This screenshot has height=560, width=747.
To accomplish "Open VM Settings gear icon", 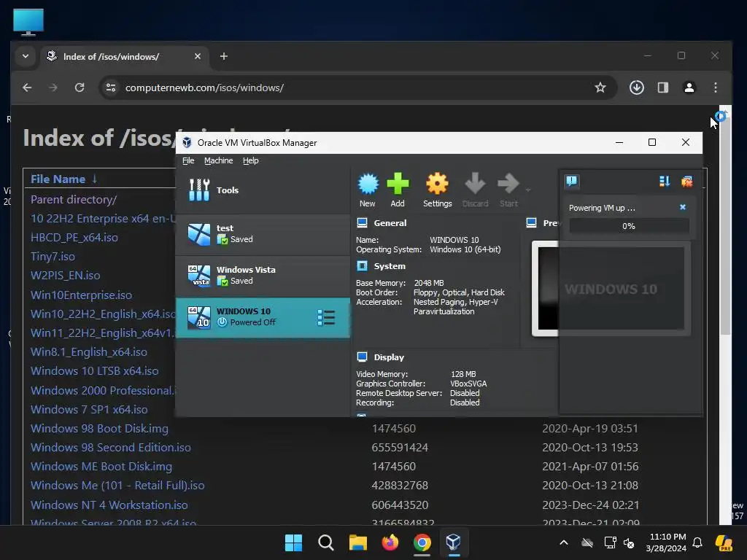I will point(438,190).
